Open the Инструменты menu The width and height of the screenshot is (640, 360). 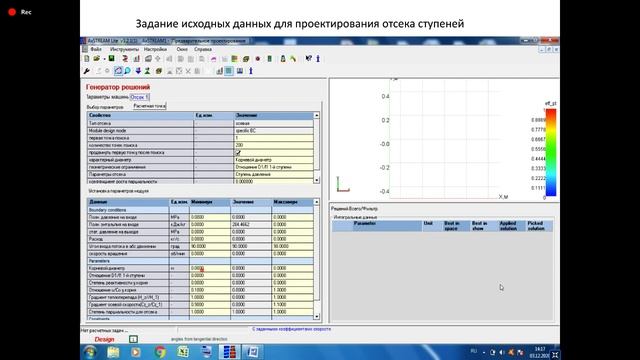[124, 49]
